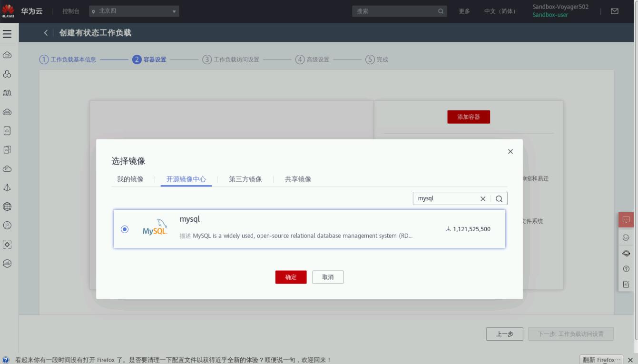Click the 上一步 button

505,334
